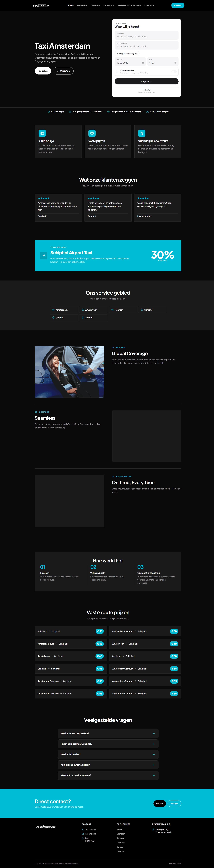Image resolution: width=214 pixels, height=868 pixels.
Task: Click the pin icon next to Utrecht
Action: coord(53,317)
